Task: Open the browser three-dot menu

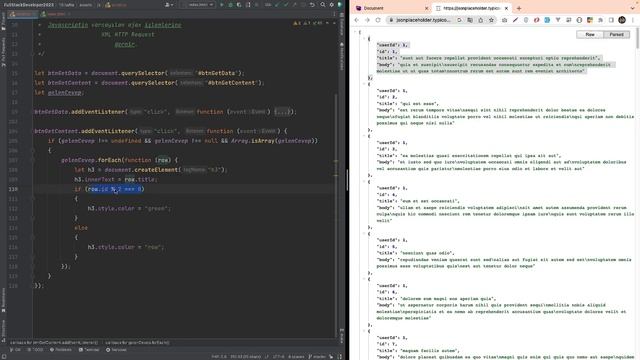Action: tap(633, 20)
